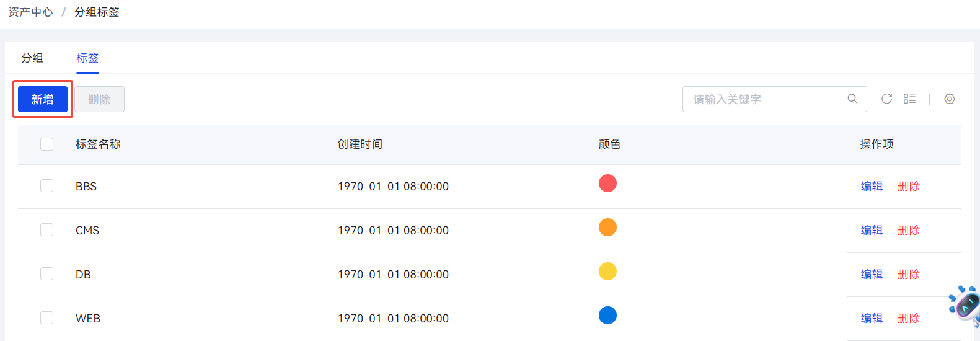Screen dimensions: 980x341
Task: Go to 资产中心 breadcrumb
Action: point(30,12)
